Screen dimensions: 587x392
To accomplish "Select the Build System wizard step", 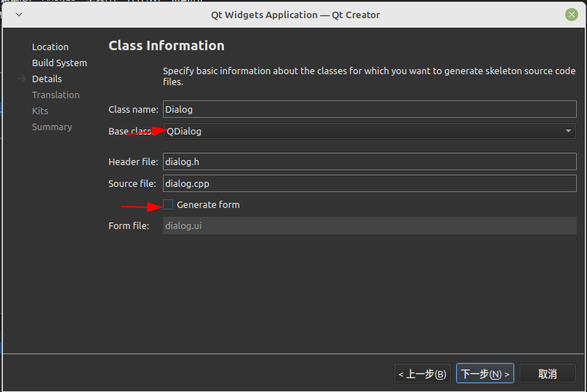I will [x=59, y=63].
